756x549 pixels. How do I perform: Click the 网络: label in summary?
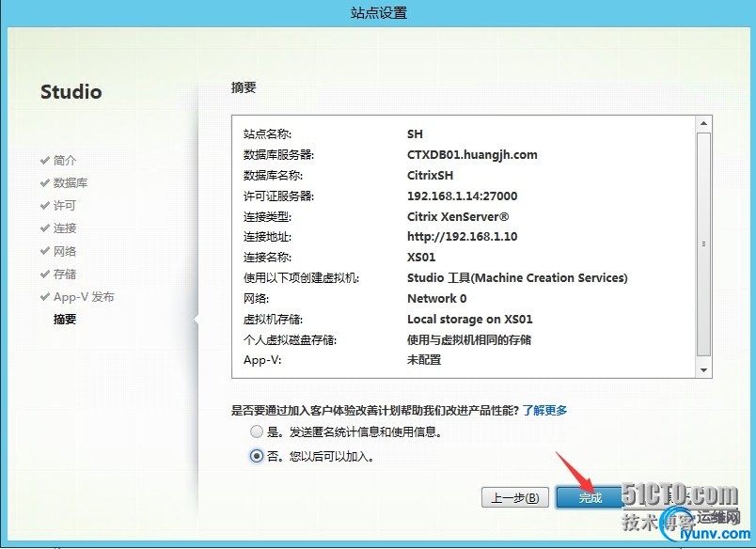256,298
